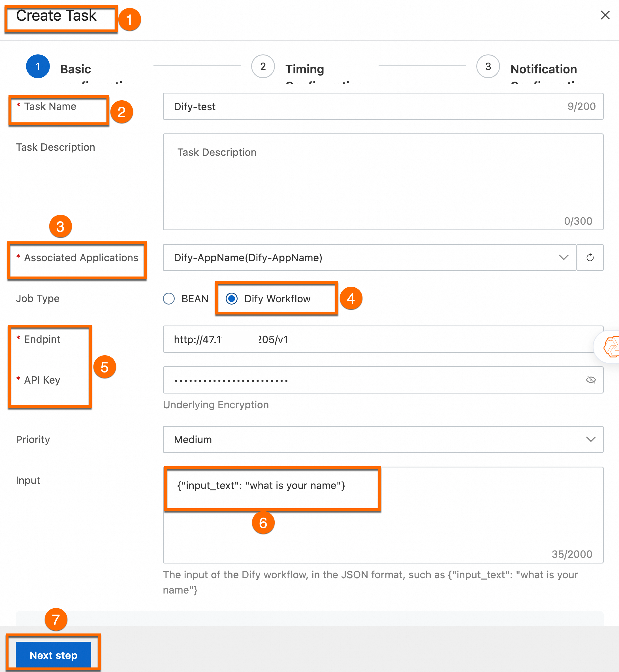
Task: Focus the Task Description text area
Action: coord(383,182)
